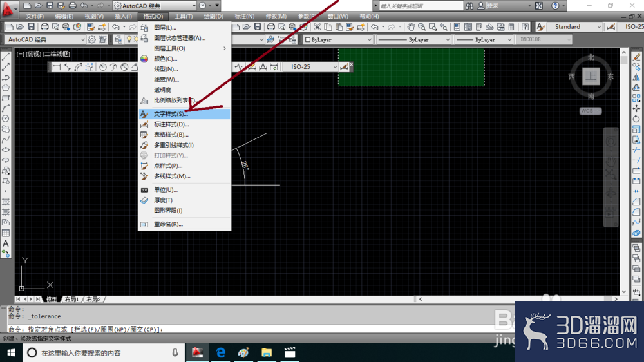The width and height of the screenshot is (644, 362).
Task: Select 文字样式(S)... text style entry
Action: 184,114
